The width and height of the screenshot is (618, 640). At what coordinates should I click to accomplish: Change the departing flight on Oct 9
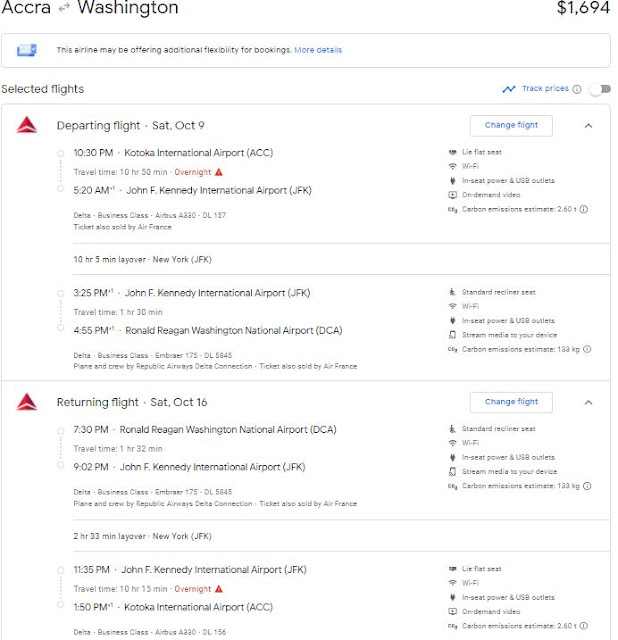(511, 125)
